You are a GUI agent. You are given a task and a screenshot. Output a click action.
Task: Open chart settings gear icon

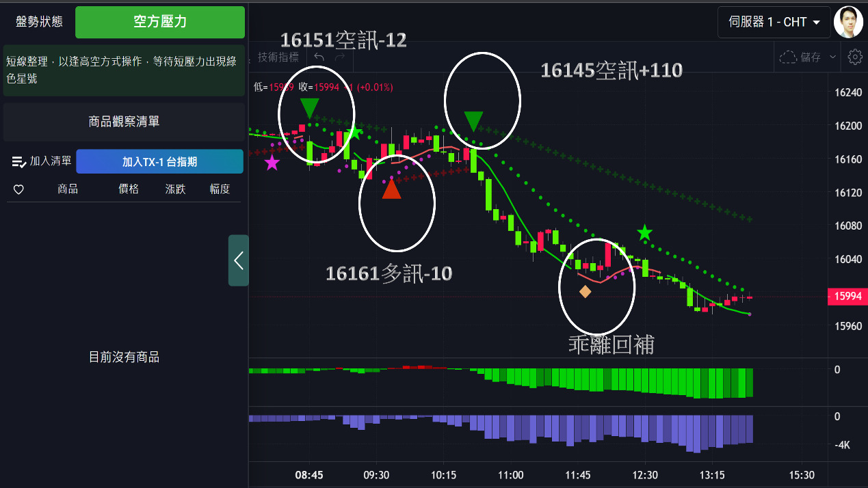[x=854, y=57]
